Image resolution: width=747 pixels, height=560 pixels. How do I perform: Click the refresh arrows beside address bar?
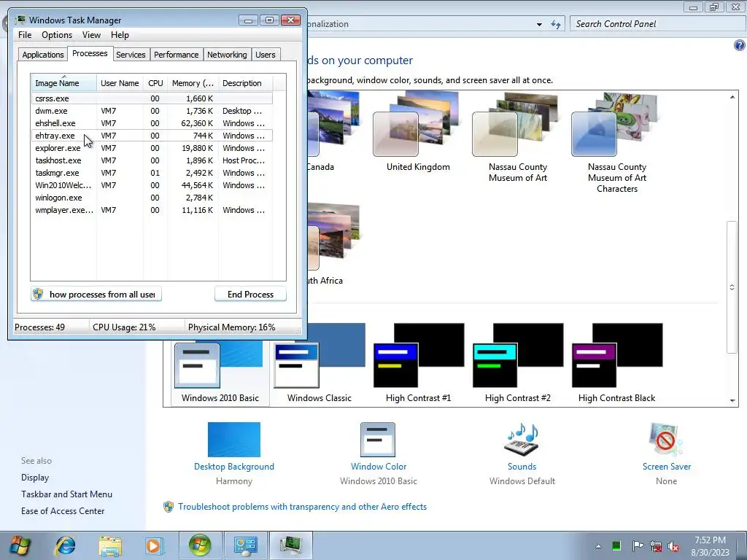(x=556, y=24)
